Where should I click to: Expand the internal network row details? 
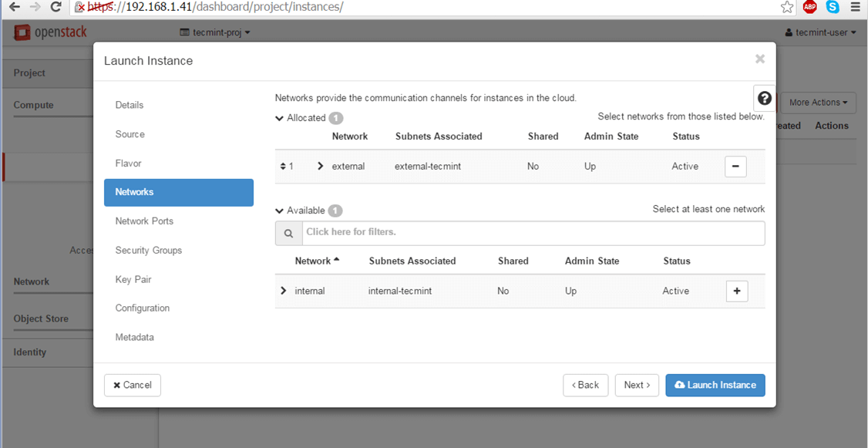tap(284, 291)
